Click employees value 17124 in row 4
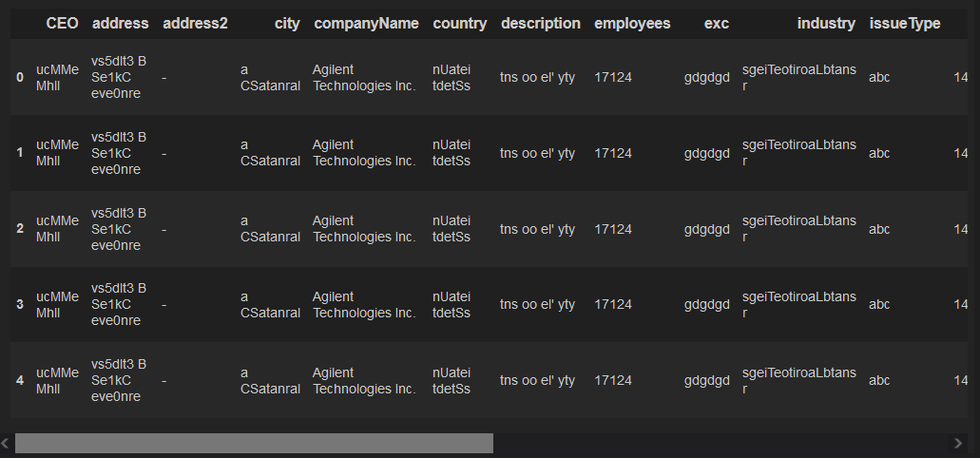Viewport: 980px width, 458px height. [x=613, y=380]
